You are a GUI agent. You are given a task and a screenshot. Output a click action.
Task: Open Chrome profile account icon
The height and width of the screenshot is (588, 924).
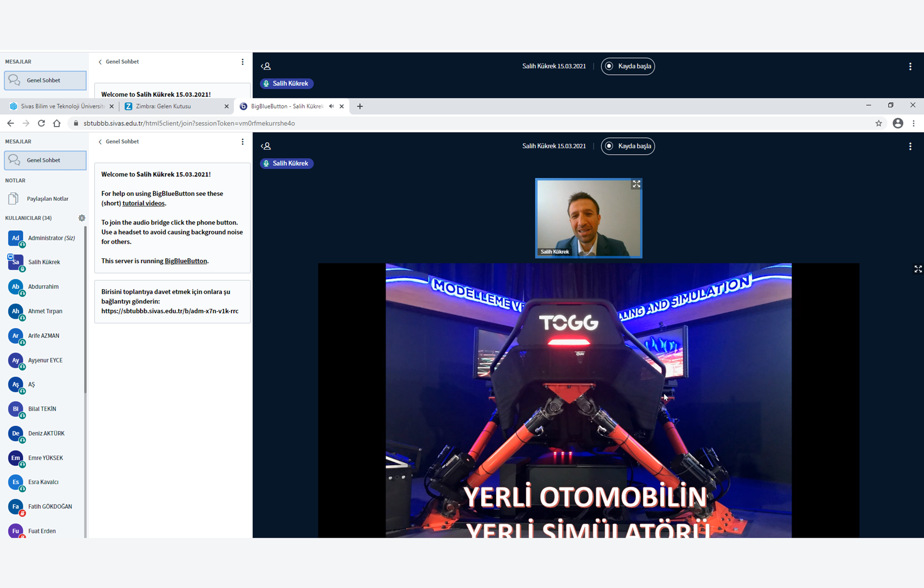point(898,123)
